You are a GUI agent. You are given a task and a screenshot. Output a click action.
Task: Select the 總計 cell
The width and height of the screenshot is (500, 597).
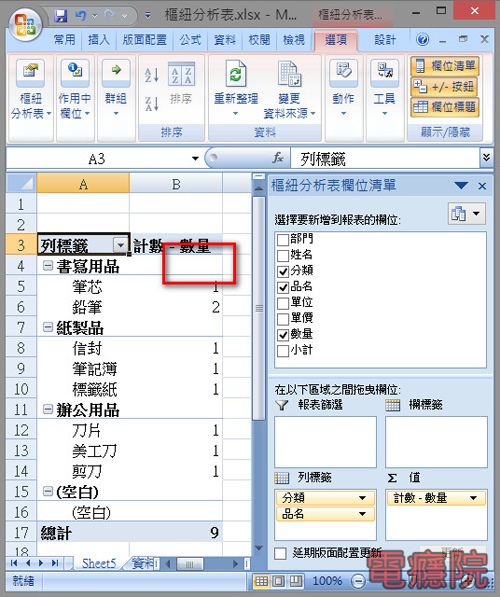pyautogui.click(x=83, y=532)
